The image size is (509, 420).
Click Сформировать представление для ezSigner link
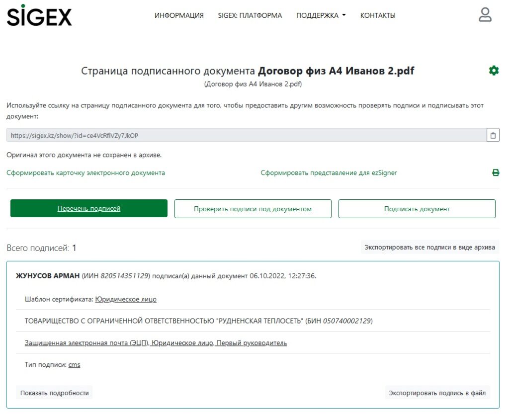329,172
